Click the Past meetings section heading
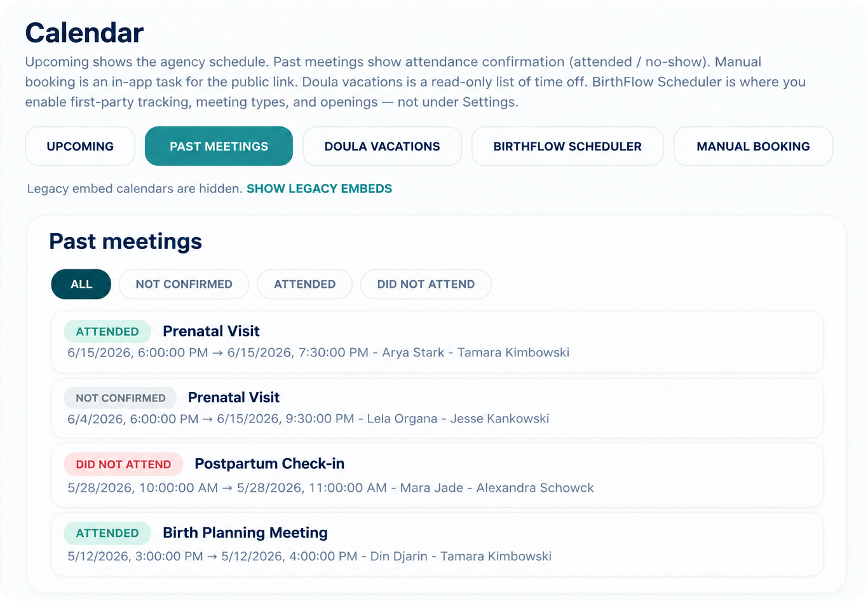This screenshot has height=601, width=868. click(126, 241)
